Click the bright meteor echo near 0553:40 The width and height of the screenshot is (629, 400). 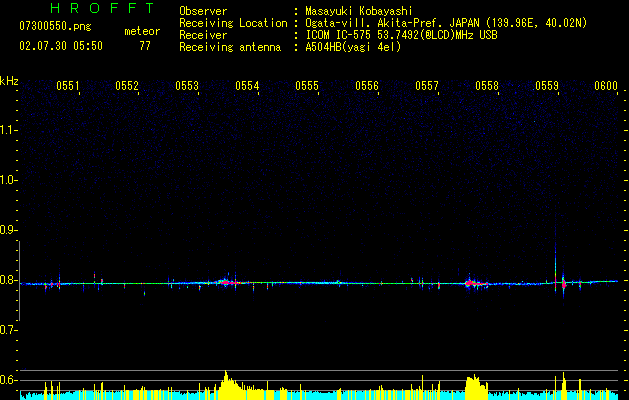(227, 282)
